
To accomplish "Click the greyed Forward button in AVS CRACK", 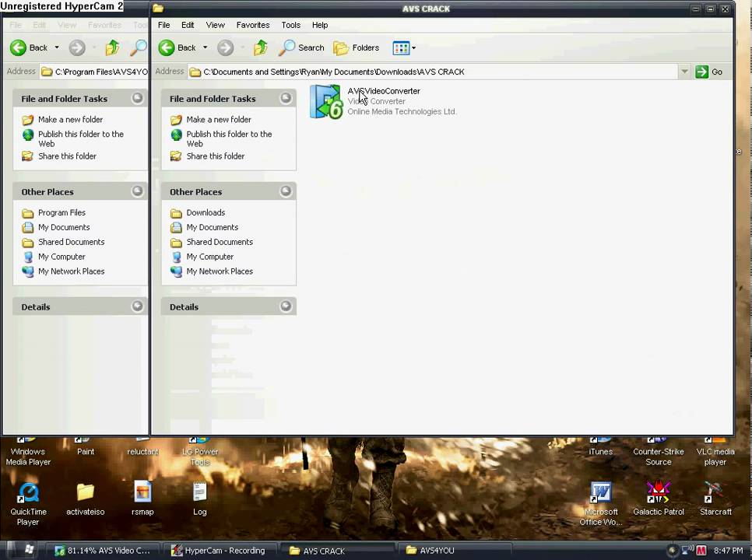I will coord(226,47).
